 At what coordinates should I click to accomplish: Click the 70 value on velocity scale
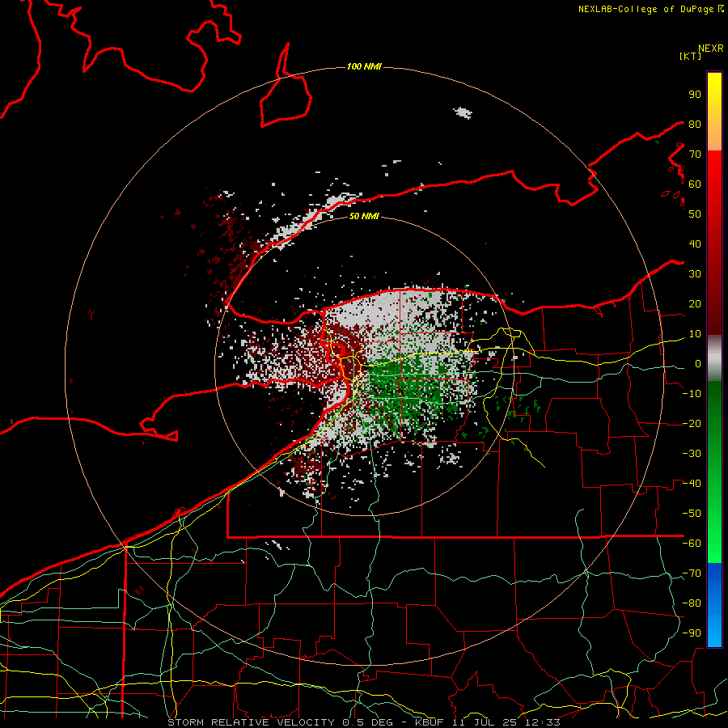pos(695,154)
